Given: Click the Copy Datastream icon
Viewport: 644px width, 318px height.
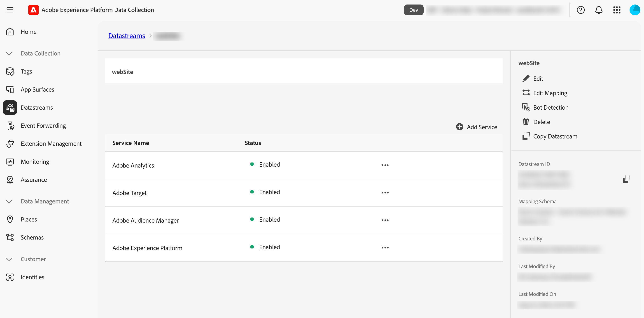Looking at the screenshot, I should [x=526, y=136].
